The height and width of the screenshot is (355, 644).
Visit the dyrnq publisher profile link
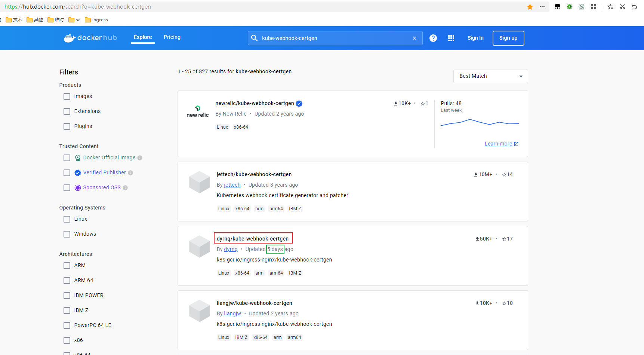click(231, 249)
